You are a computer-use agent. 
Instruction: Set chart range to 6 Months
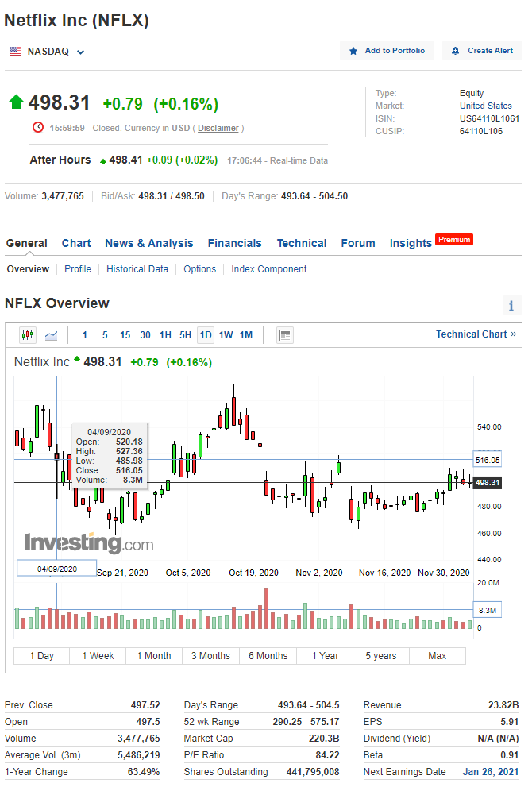tap(268, 656)
